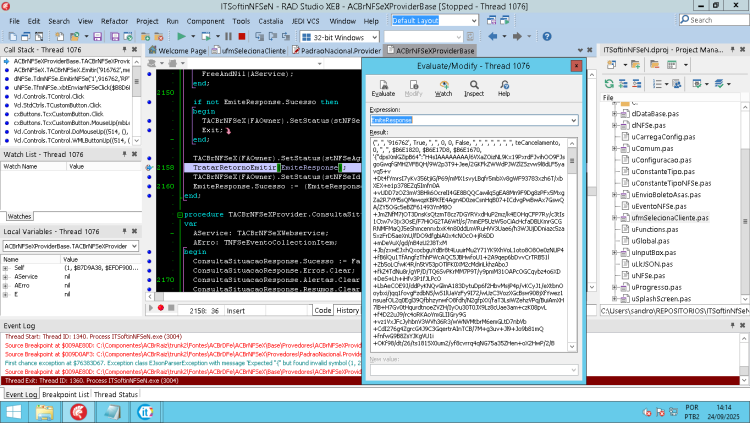The width and height of the screenshot is (750, 423).
Task: Go forward with the gray right arrow icon
Action: coord(517,36)
